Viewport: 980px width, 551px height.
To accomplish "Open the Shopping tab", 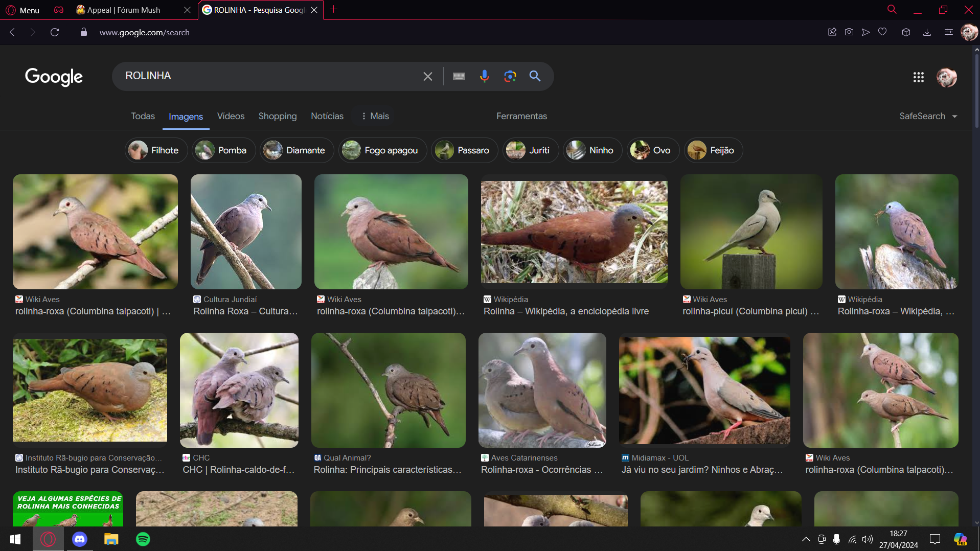I will [277, 116].
